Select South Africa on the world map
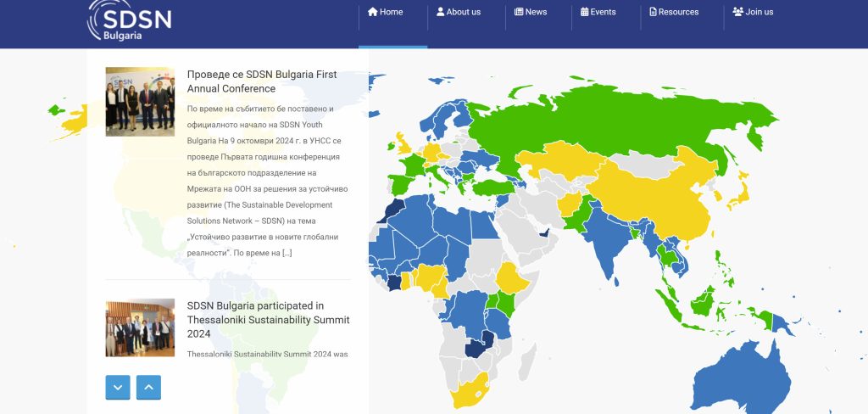 coord(470,393)
